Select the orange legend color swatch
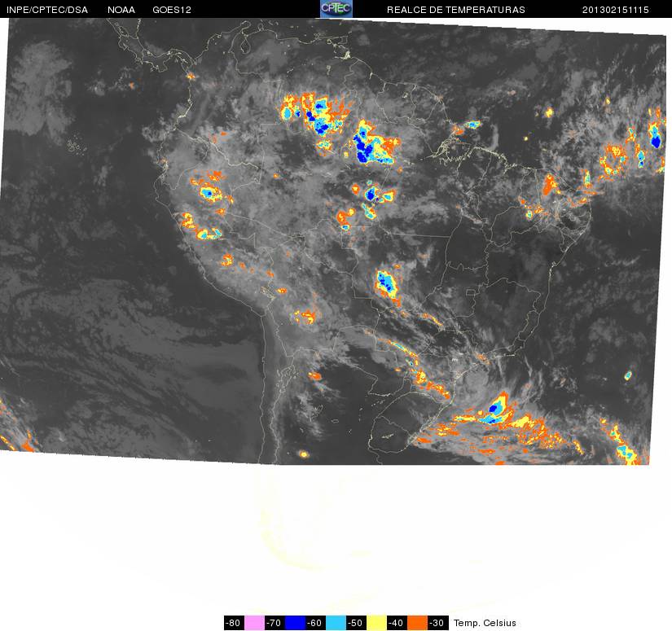672x631 pixels. pyautogui.click(x=417, y=623)
